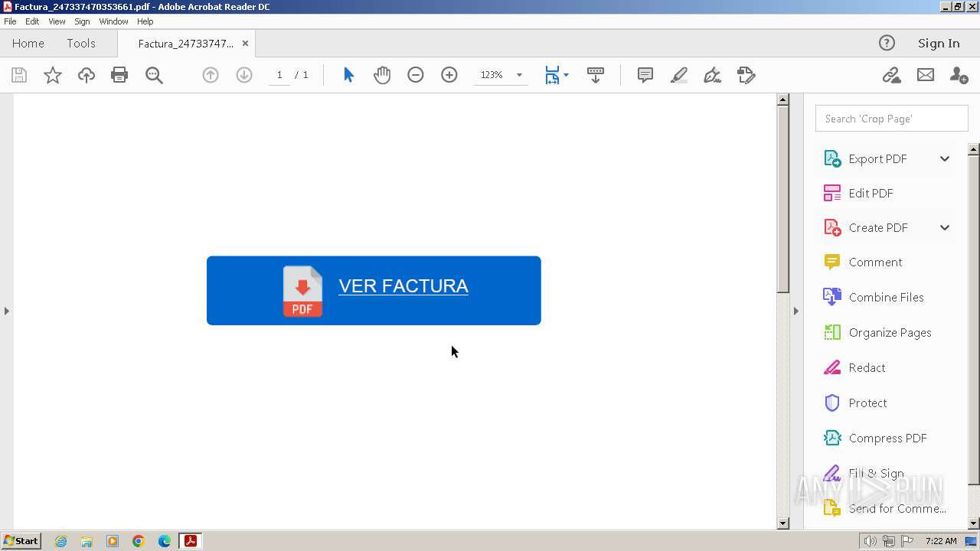980x551 pixels.
Task: Open the View menu
Action: click(x=57, y=21)
